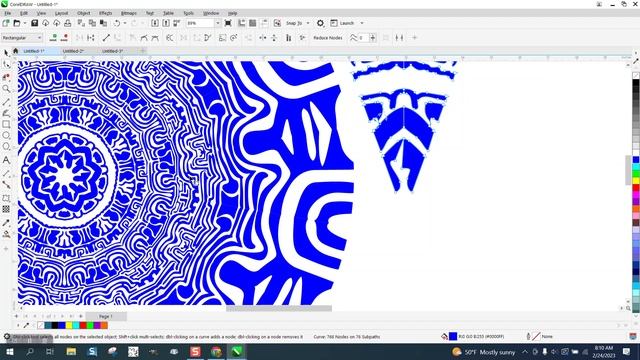Expand the Undo history dropdown arrow
The height and width of the screenshot is (360, 640).
[125, 23]
